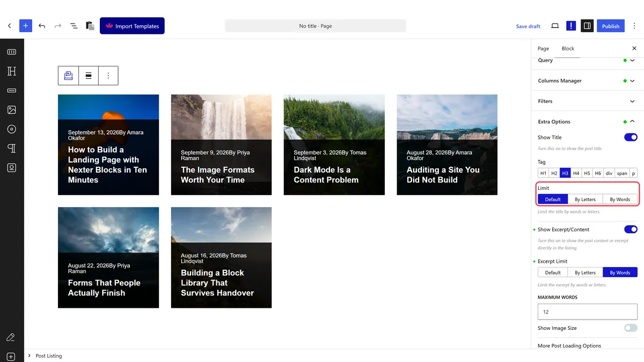Screen dimensions: 644x362
Task: Click the profile card icon in the left sidebar
Action: (12, 168)
